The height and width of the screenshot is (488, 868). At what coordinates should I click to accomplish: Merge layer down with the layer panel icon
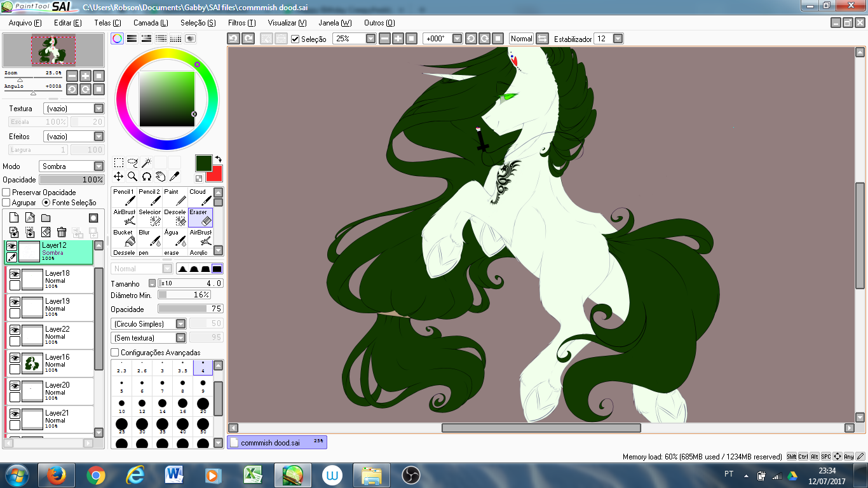(30, 233)
